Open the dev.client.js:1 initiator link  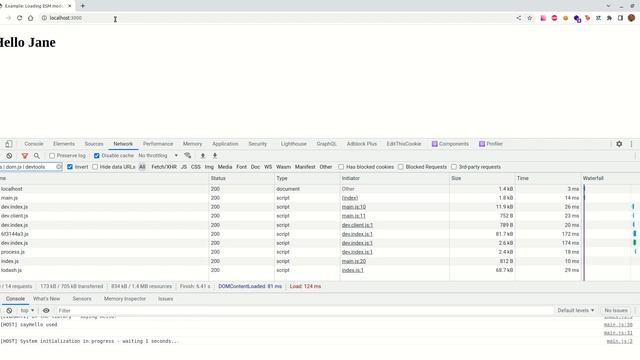[x=357, y=225]
